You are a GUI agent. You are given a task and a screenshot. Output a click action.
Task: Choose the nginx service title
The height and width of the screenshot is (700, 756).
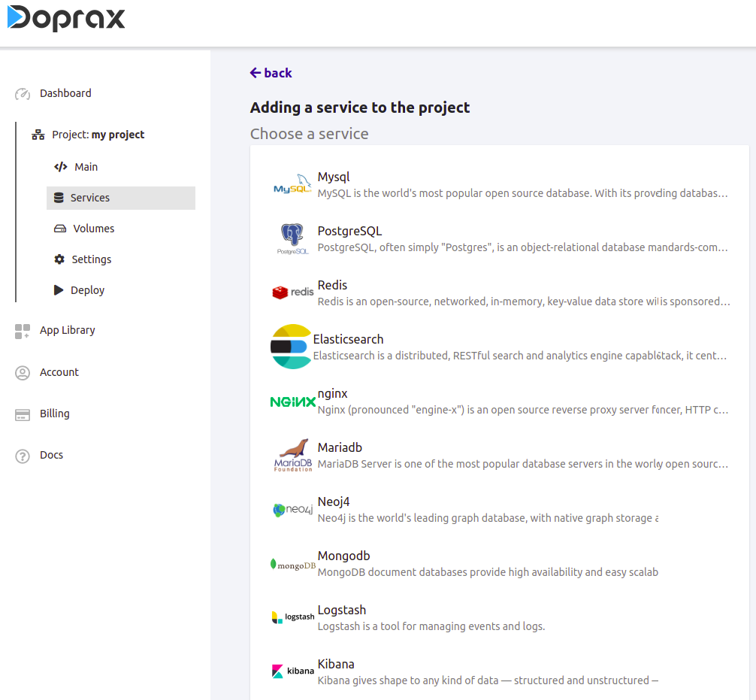coord(333,394)
